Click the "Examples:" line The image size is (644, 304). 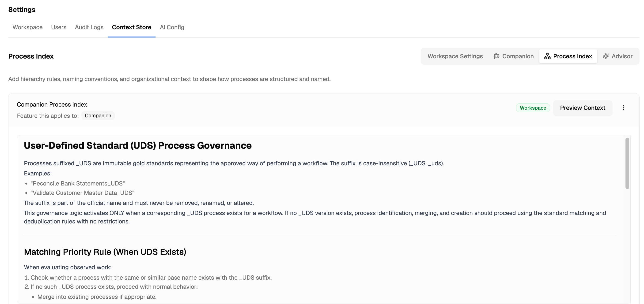[x=38, y=174]
